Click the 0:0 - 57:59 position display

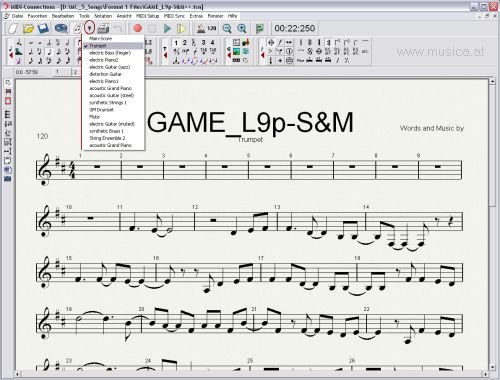click(x=27, y=72)
